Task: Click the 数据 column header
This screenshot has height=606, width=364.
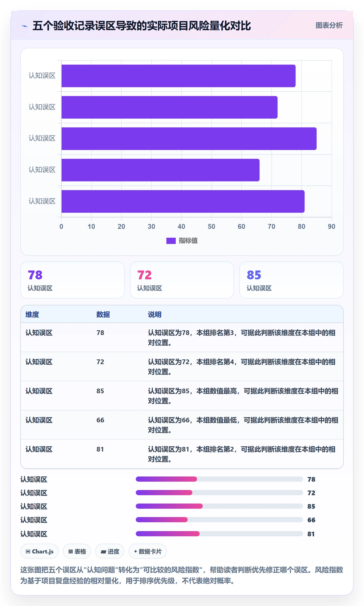Action: pos(103,314)
